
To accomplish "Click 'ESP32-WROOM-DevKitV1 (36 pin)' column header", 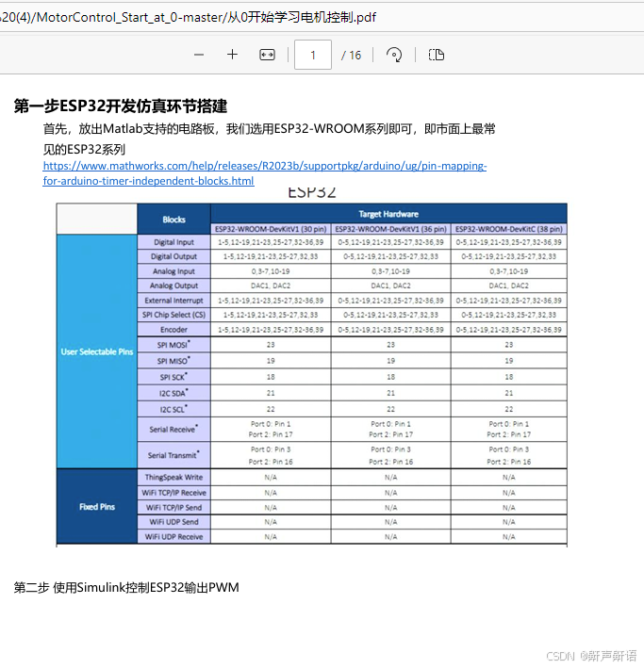I will [390, 229].
